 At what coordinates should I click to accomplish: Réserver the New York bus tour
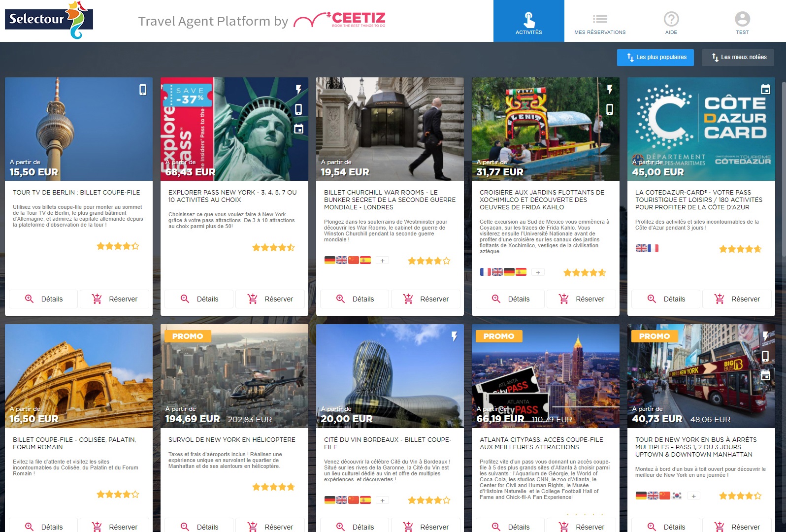coord(737,525)
